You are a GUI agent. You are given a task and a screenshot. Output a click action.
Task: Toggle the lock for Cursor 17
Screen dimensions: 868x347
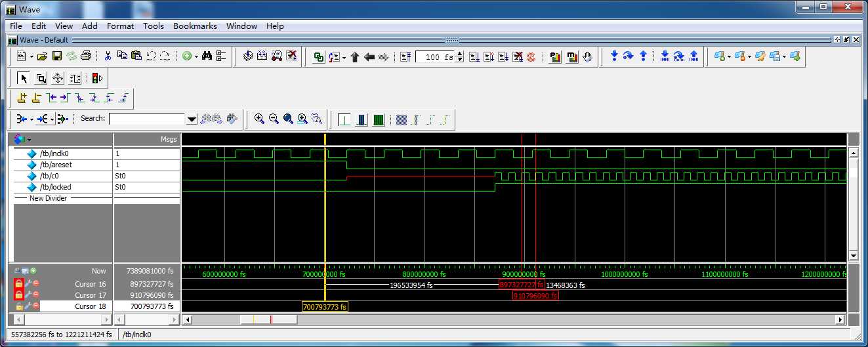(x=20, y=295)
